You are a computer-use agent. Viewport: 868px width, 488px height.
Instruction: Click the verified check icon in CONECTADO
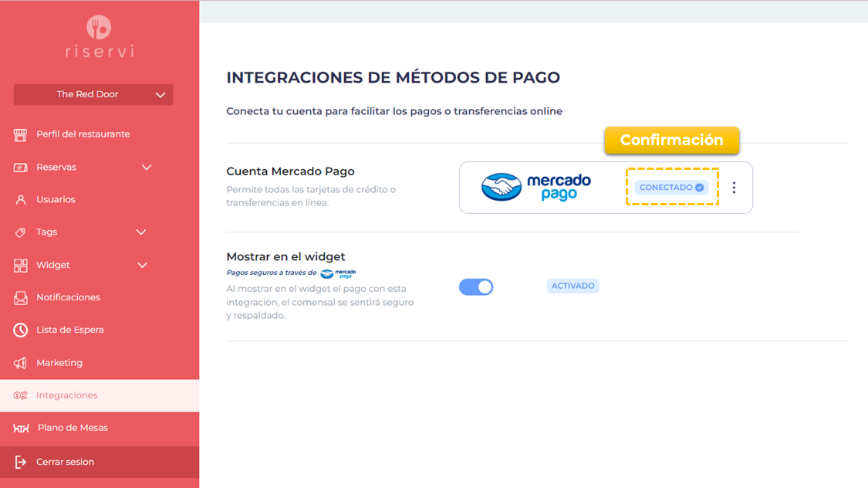click(700, 188)
